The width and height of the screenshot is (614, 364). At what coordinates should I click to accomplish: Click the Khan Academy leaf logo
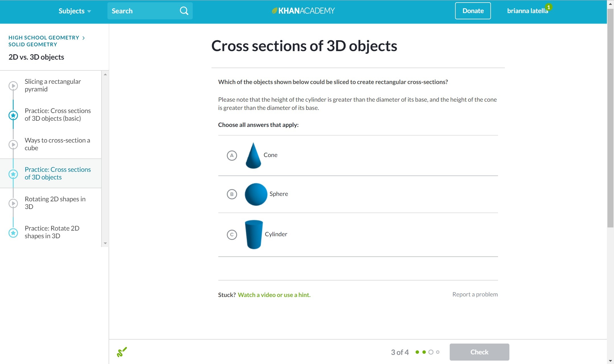pos(274,11)
